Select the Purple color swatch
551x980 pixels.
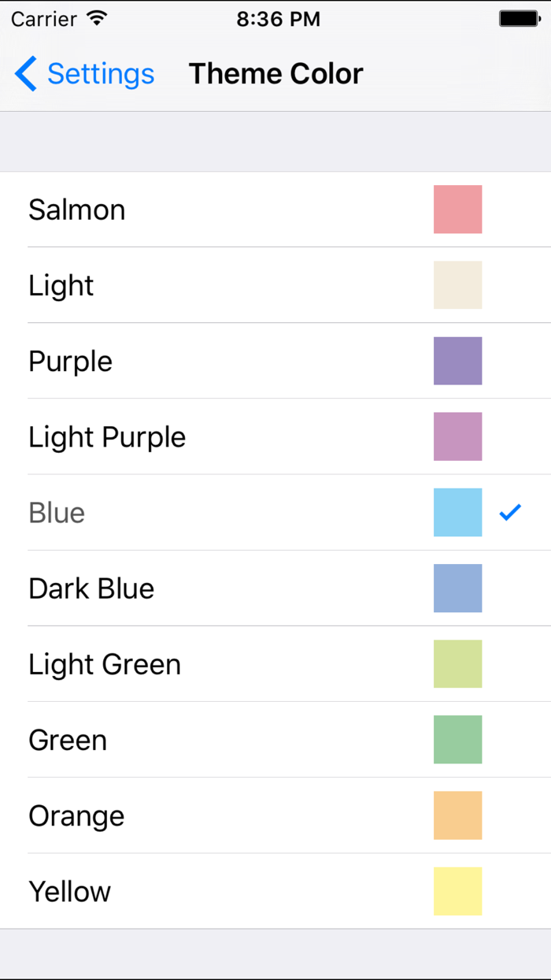click(x=457, y=361)
